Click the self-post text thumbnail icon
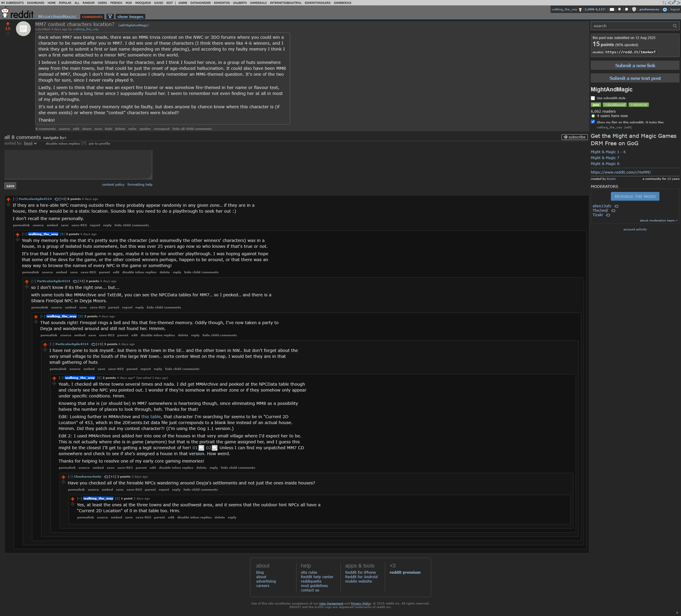The height and width of the screenshot is (616, 681). 23,29
